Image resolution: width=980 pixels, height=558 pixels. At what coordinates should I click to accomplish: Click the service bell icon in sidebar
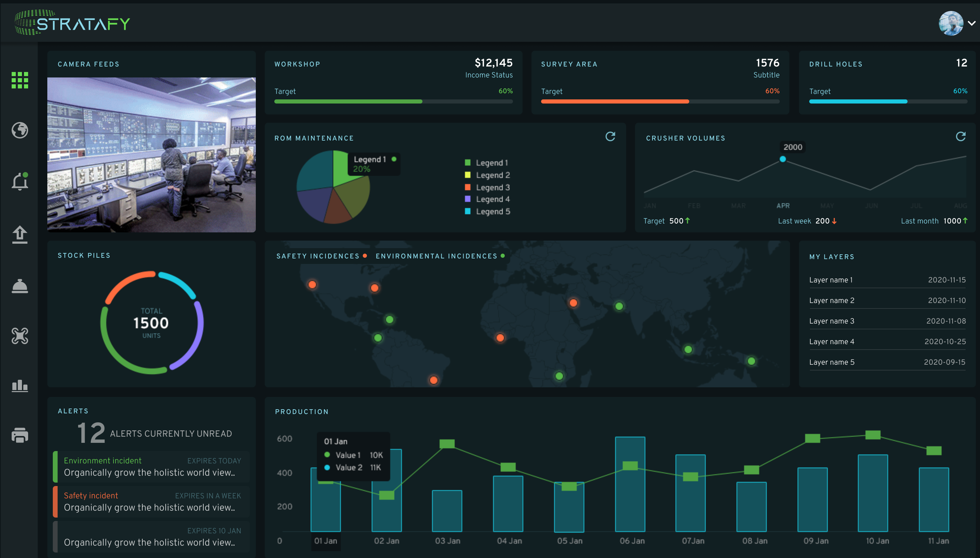[20, 286]
